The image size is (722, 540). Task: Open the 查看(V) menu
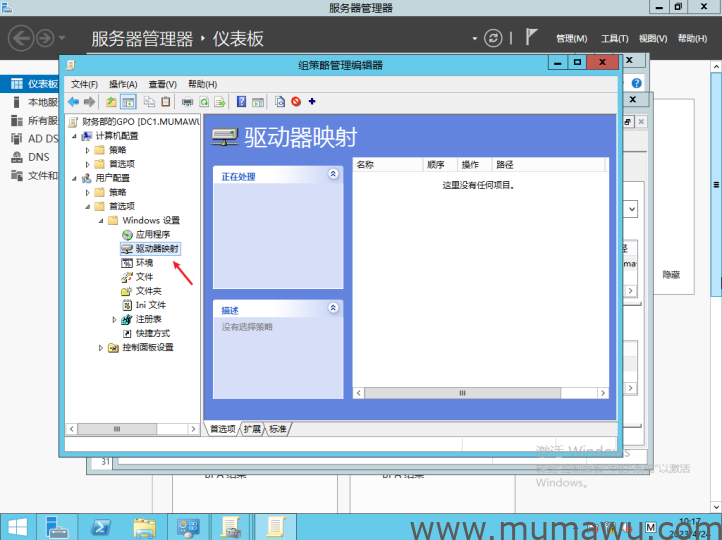tap(162, 84)
